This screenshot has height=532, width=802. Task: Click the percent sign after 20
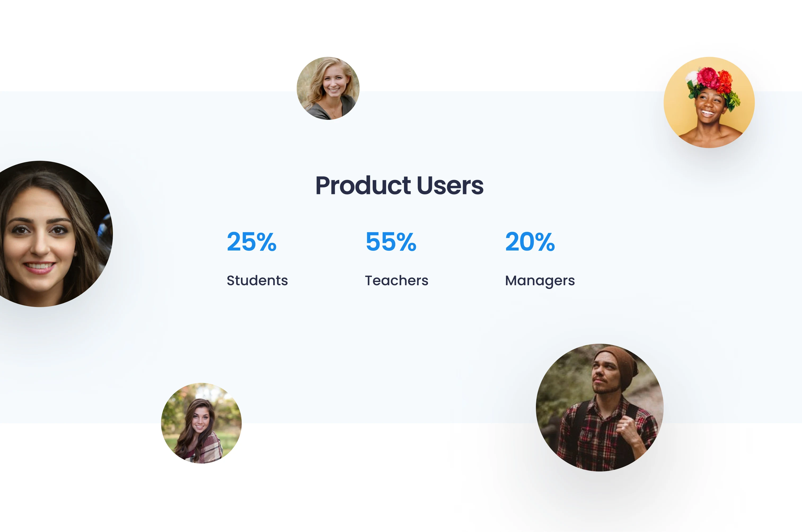coord(545,242)
